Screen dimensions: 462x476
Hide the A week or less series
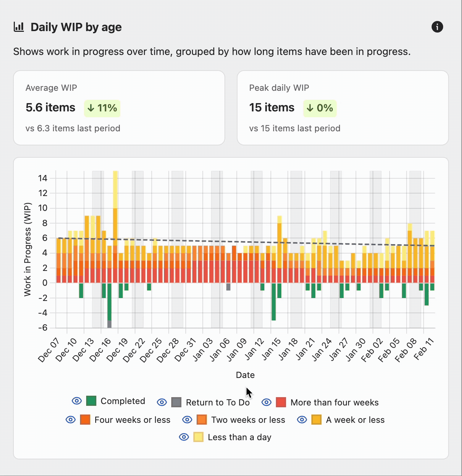302,420
